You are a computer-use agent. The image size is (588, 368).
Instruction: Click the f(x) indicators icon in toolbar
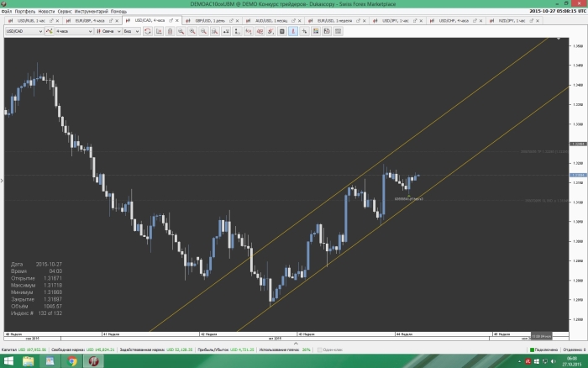(249, 32)
